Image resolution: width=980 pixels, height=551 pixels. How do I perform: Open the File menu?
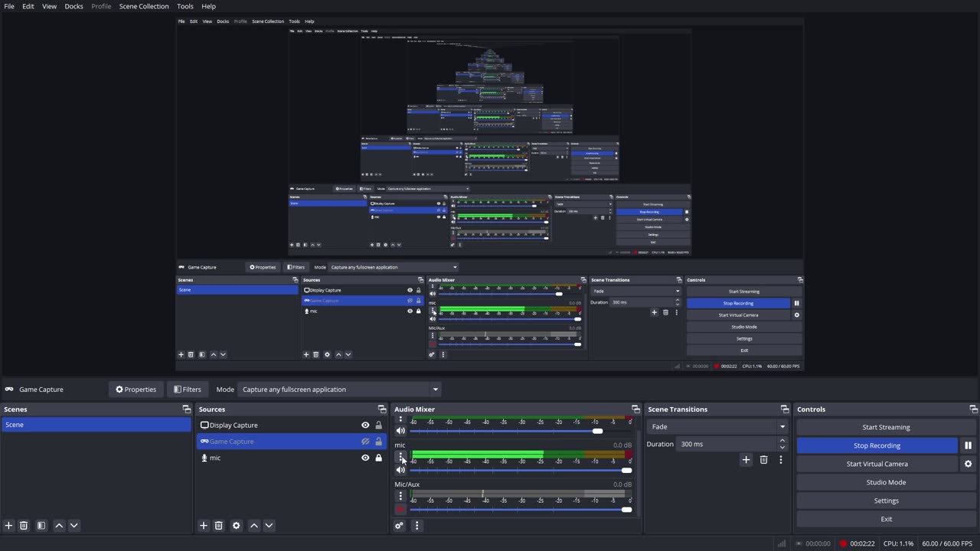[9, 6]
